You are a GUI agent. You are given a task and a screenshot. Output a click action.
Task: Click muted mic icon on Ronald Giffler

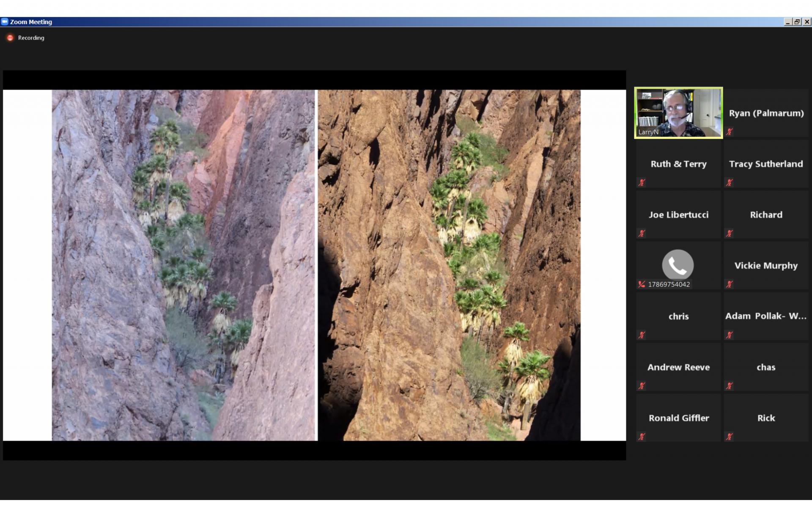[642, 437]
